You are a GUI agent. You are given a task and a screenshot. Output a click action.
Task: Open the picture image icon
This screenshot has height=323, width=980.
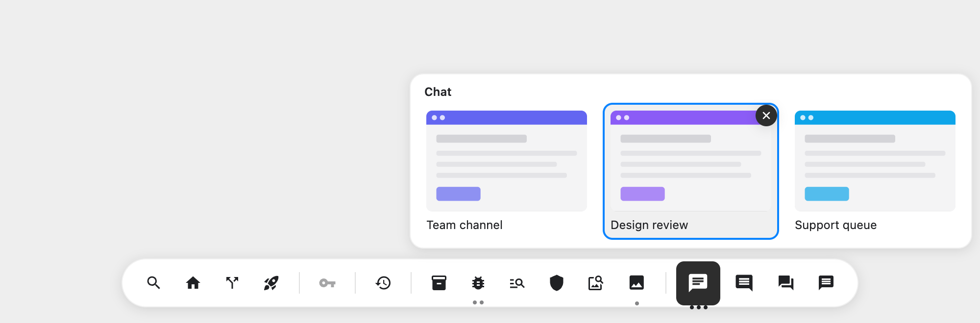637,283
